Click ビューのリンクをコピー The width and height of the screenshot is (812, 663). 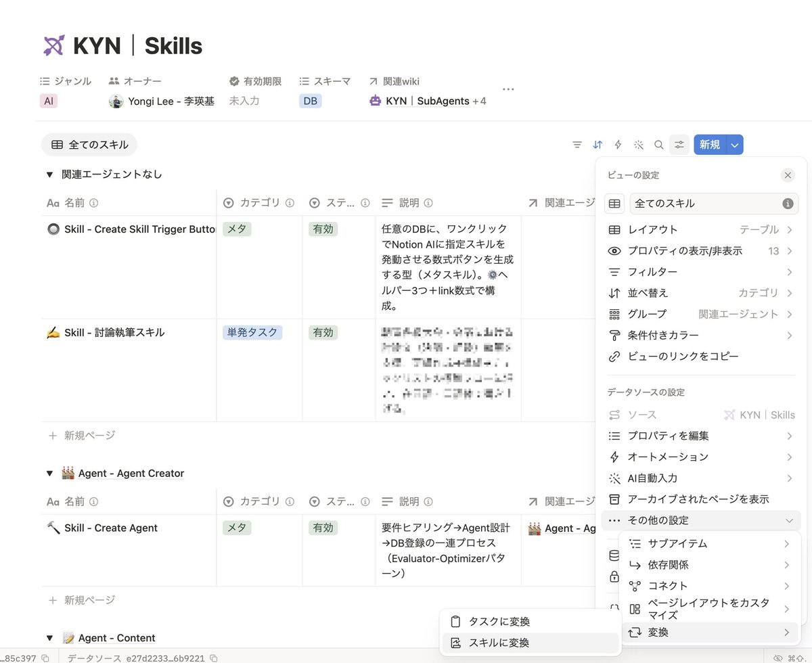700,356
